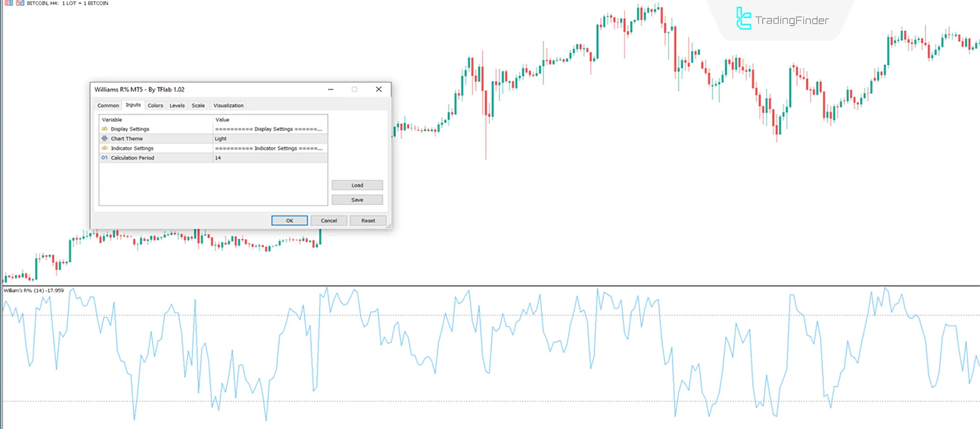Click the '01' icon beside Calculation Period
The height and width of the screenshot is (429, 980).
coord(105,158)
